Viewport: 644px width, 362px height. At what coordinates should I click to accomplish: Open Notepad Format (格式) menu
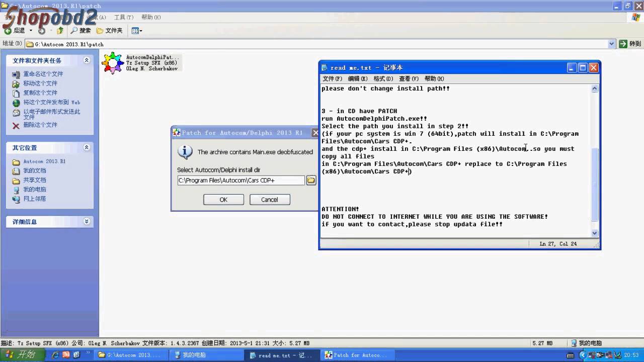pyautogui.click(x=383, y=79)
